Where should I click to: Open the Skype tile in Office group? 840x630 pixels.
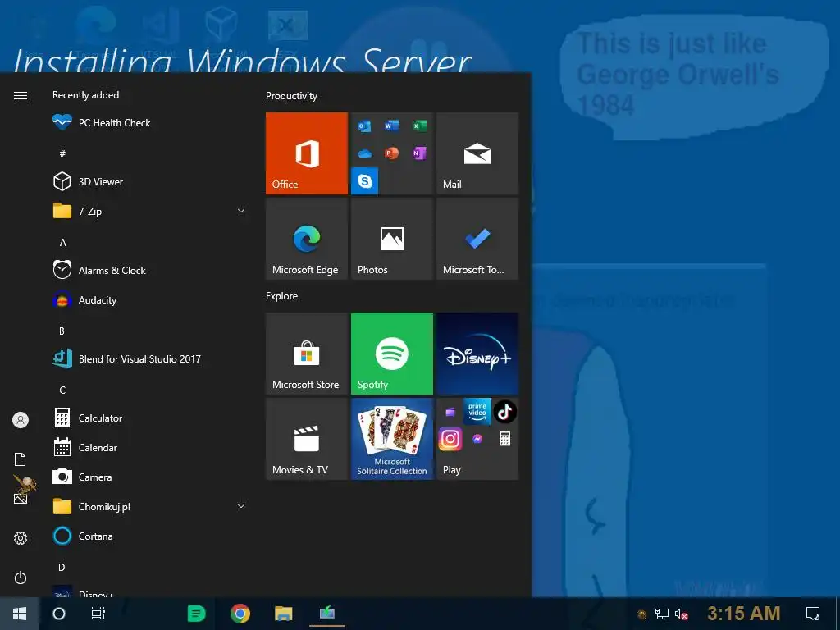point(365,180)
